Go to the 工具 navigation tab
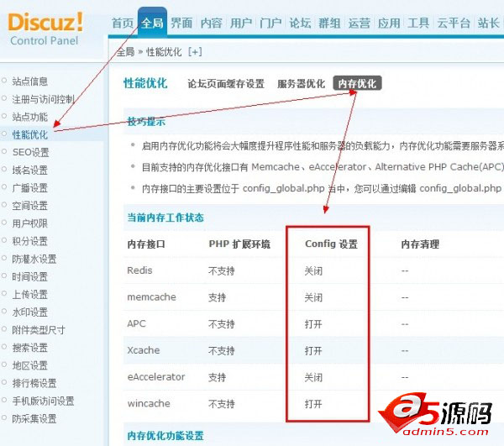Image resolution: width=504 pixels, height=446 pixels. click(x=418, y=24)
